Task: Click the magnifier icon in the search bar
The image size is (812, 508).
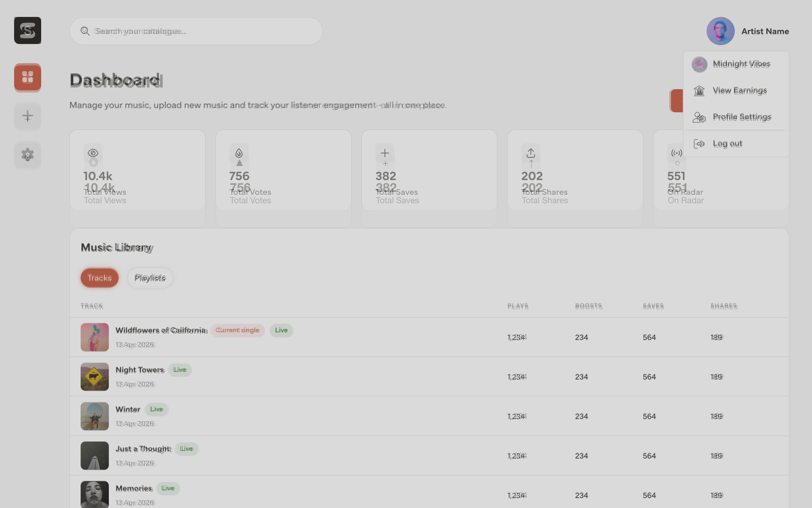Action: [x=85, y=31]
